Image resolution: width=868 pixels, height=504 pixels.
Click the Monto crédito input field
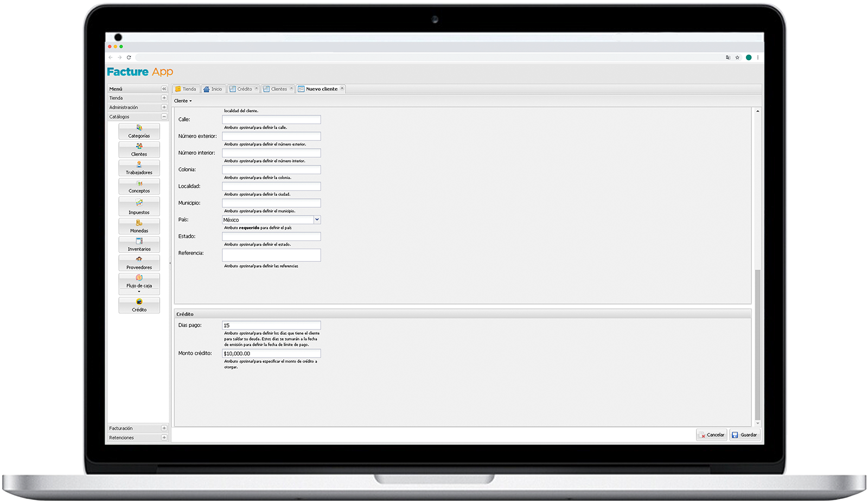(x=271, y=354)
